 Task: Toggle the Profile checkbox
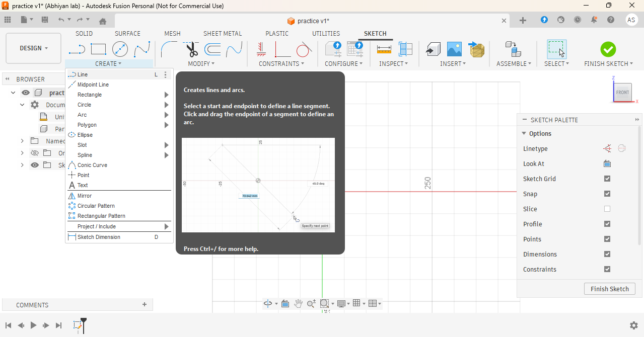click(607, 224)
